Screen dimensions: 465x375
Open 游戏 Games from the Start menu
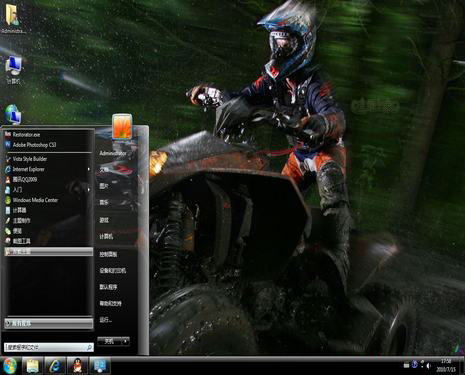(104, 220)
